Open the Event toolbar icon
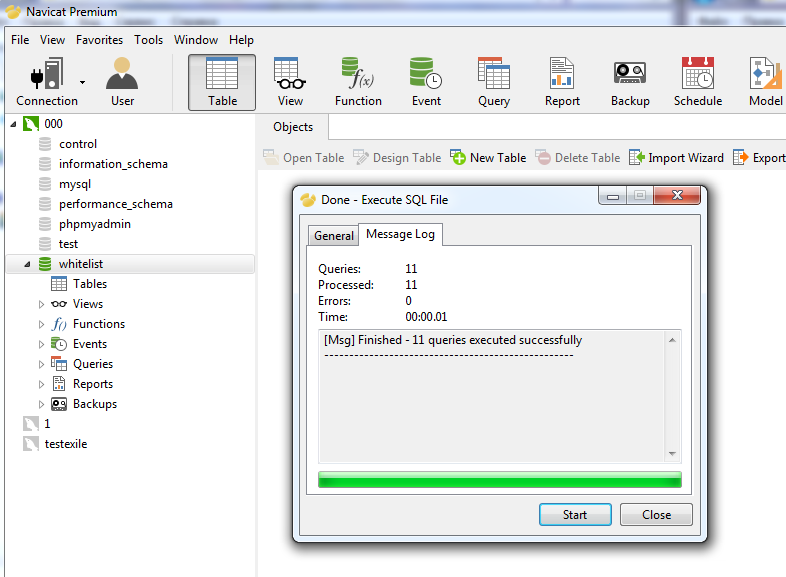 tap(426, 82)
